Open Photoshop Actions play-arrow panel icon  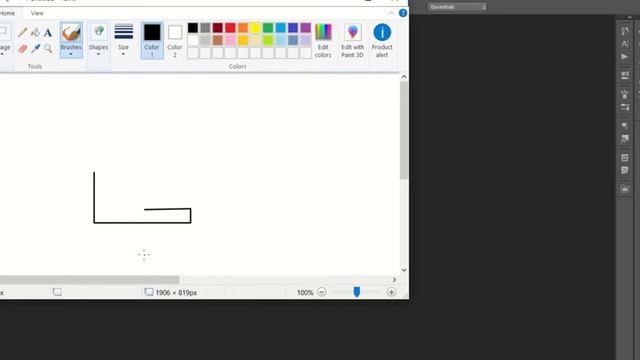coord(625,57)
